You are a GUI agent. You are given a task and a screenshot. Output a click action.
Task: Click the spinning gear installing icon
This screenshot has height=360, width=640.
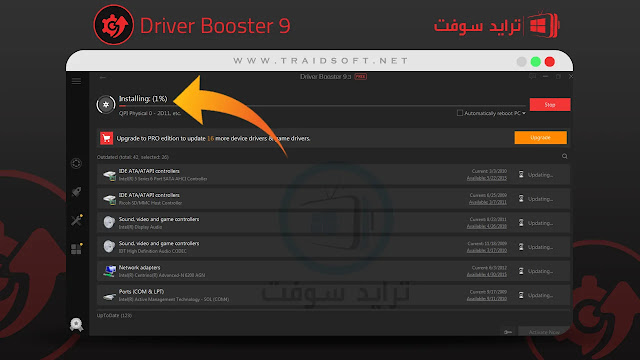(106, 104)
